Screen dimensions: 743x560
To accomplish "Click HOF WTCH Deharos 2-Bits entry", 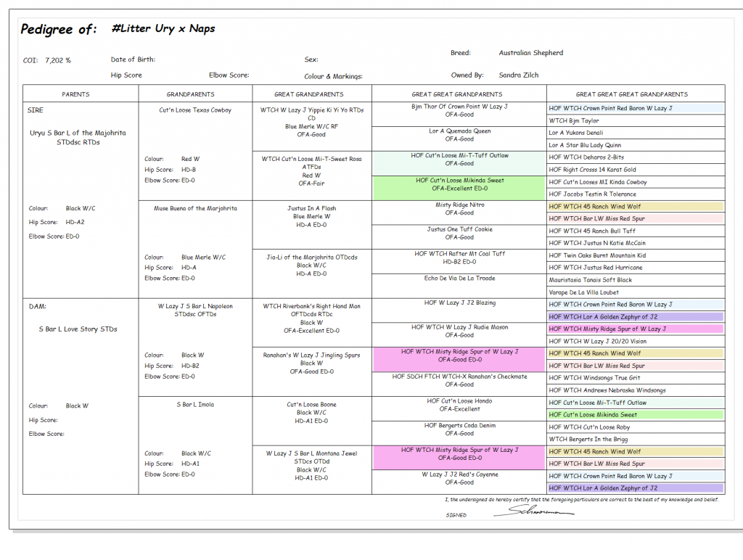I will (586, 157).
